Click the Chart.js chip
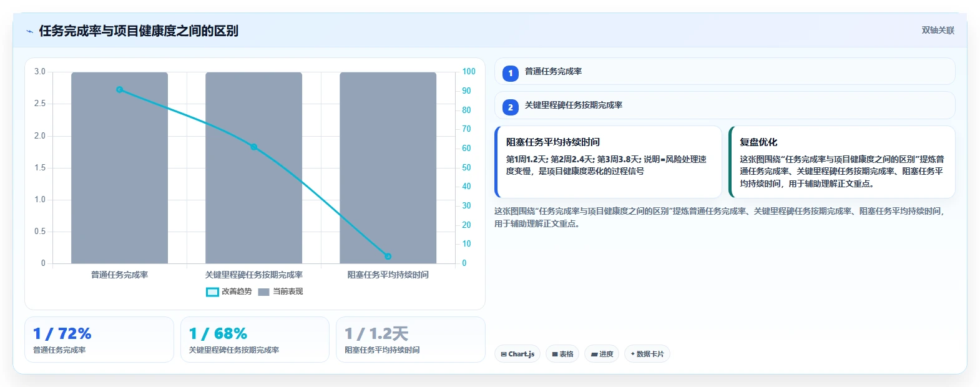The image size is (980, 387). point(517,354)
